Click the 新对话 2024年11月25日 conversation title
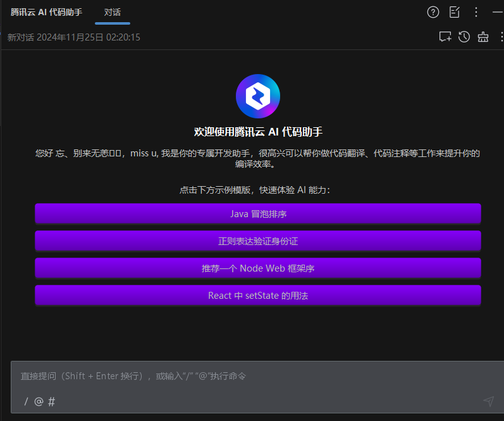The image size is (504, 421). (73, 37)
